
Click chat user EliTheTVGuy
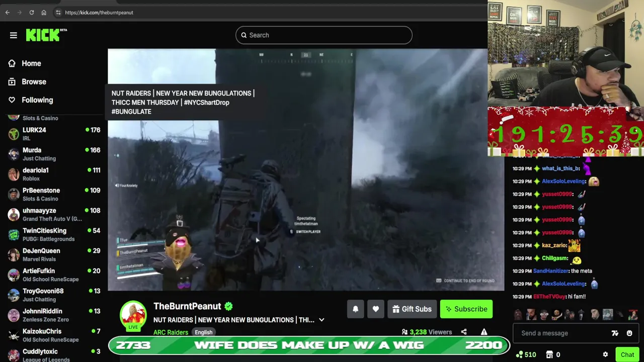[549, 297]
